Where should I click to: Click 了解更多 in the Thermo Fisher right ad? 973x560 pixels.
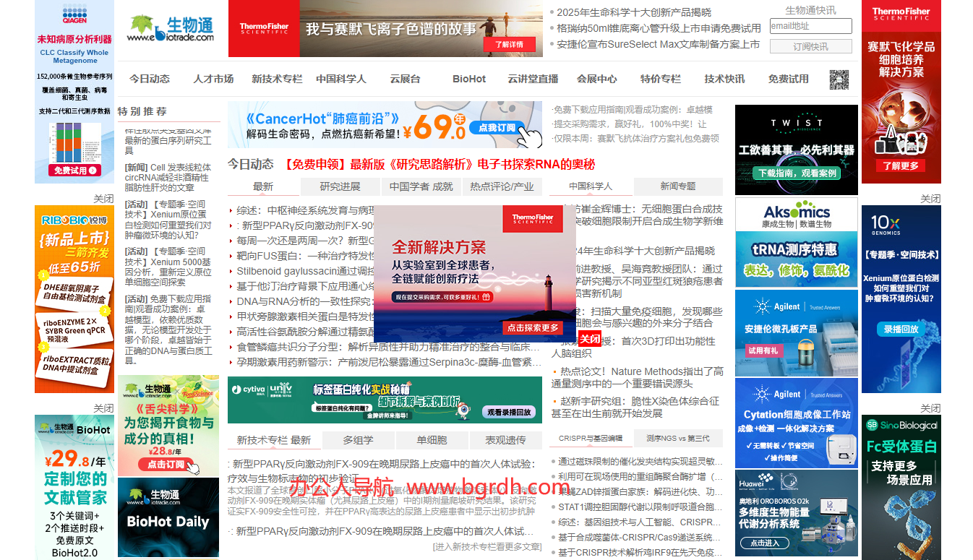(x=901, y=165)
